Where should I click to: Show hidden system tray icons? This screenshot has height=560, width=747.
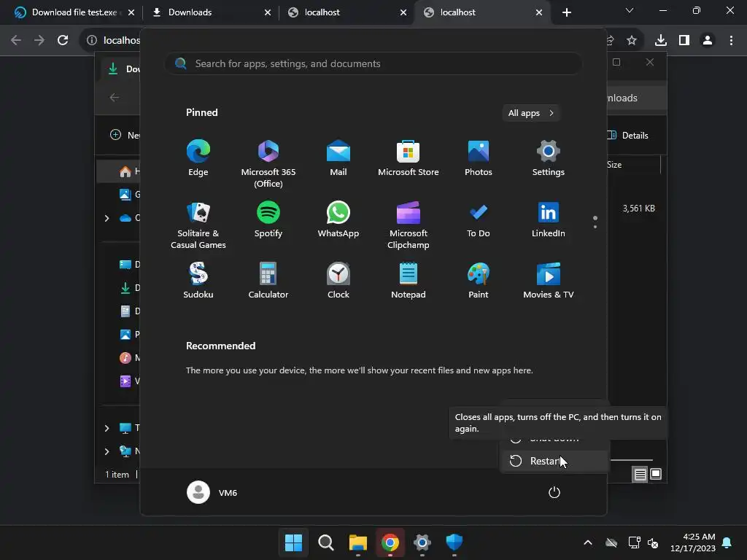588,542
